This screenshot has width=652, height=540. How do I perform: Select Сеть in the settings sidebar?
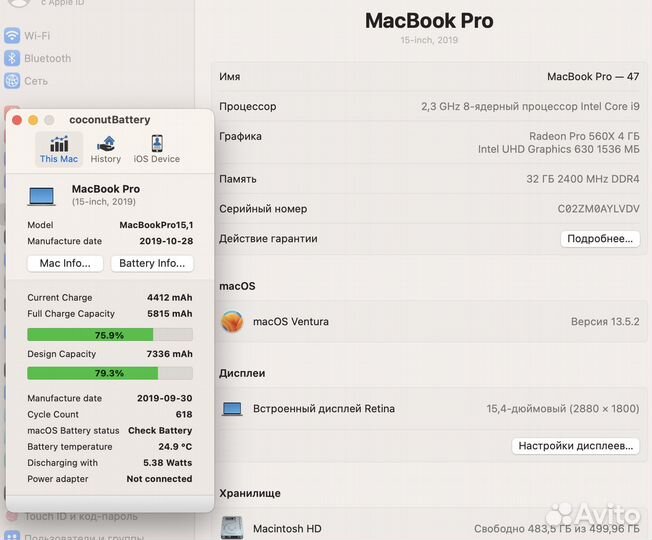point(26,81)
